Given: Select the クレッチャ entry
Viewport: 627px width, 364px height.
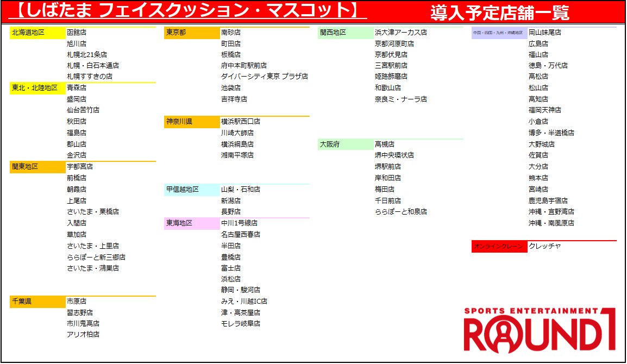Looking at the screenshot, I should 544,246.
